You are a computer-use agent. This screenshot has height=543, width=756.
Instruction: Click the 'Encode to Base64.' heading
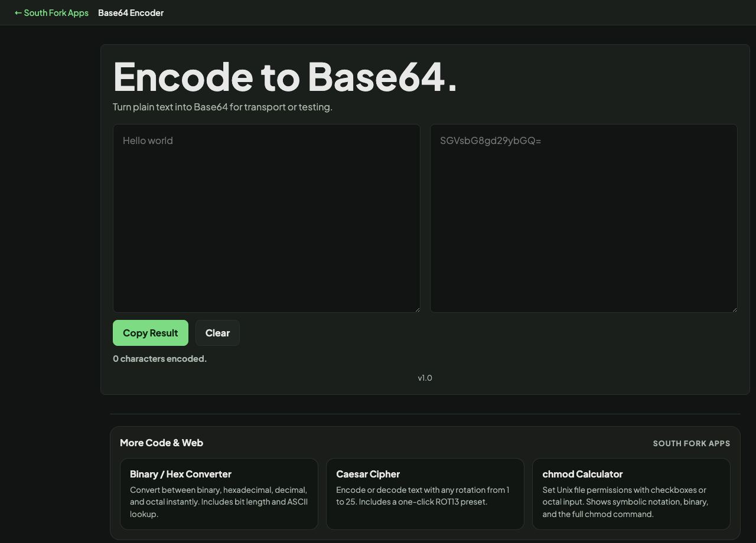[285, 77]
